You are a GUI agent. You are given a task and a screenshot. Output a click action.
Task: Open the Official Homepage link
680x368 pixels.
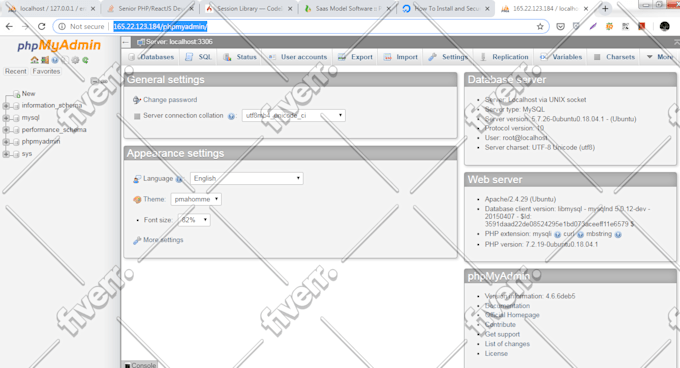click(x=512, y=316)
